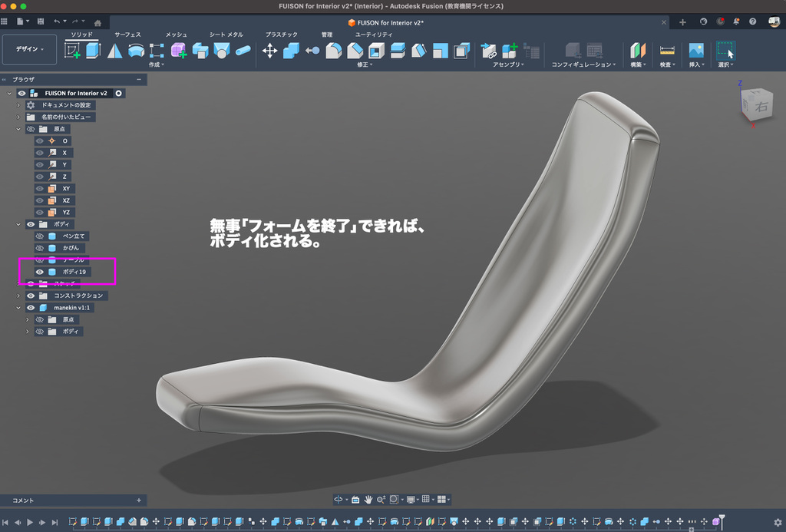Switch to the サーフェス tab
The image size is (786, 532).
pyautogui.click(x=127, y=35)
